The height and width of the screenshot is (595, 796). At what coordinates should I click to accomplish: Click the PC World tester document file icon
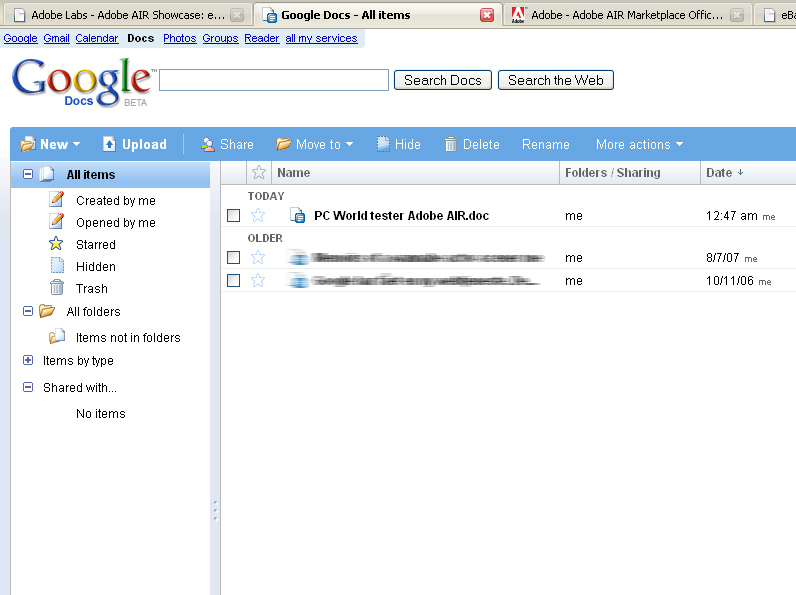(x=297, y=215)
